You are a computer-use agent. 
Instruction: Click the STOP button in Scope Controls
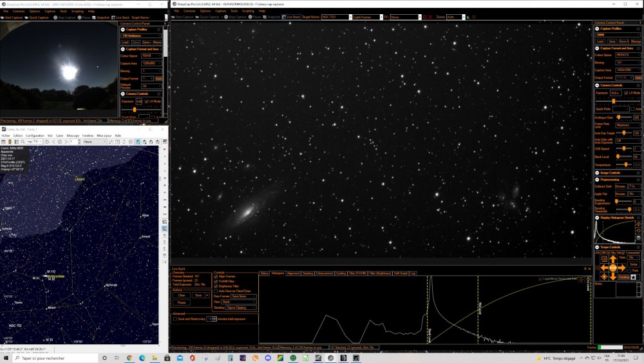coord(613,268)
